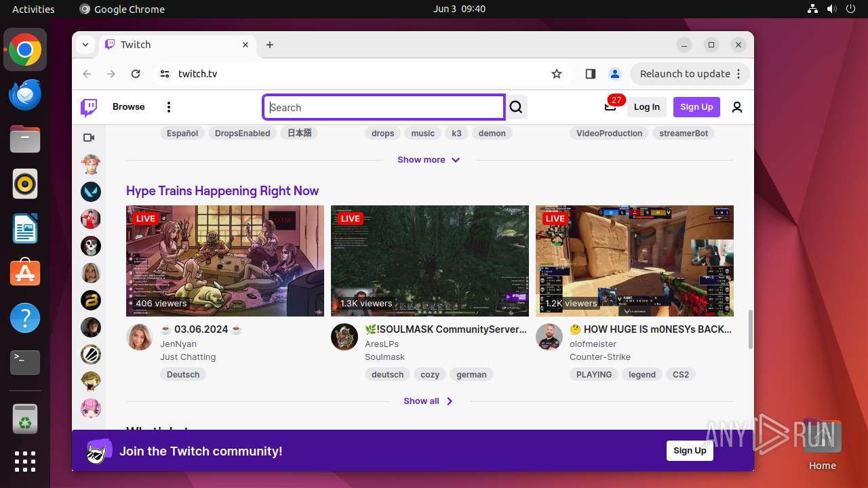Viewport: 868px width, 488px height.
Task: Click the Just Chatting category link
Action: tap(188, 357)
